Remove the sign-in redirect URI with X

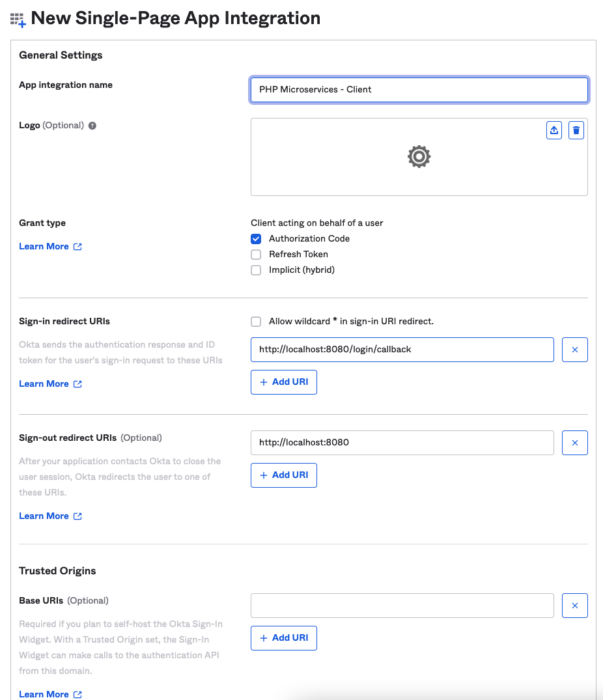tap(574, 350)
